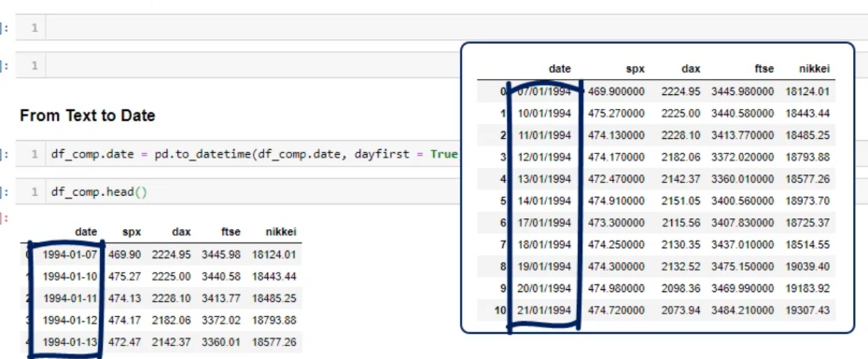Click the popup nikkei value 19307.43

point(807,311)
